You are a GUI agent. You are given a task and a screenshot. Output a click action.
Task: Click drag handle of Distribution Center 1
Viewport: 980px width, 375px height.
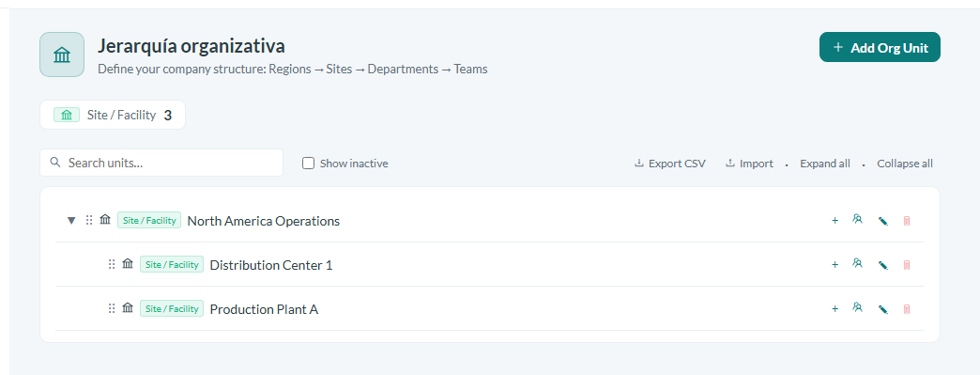[112, 264]
